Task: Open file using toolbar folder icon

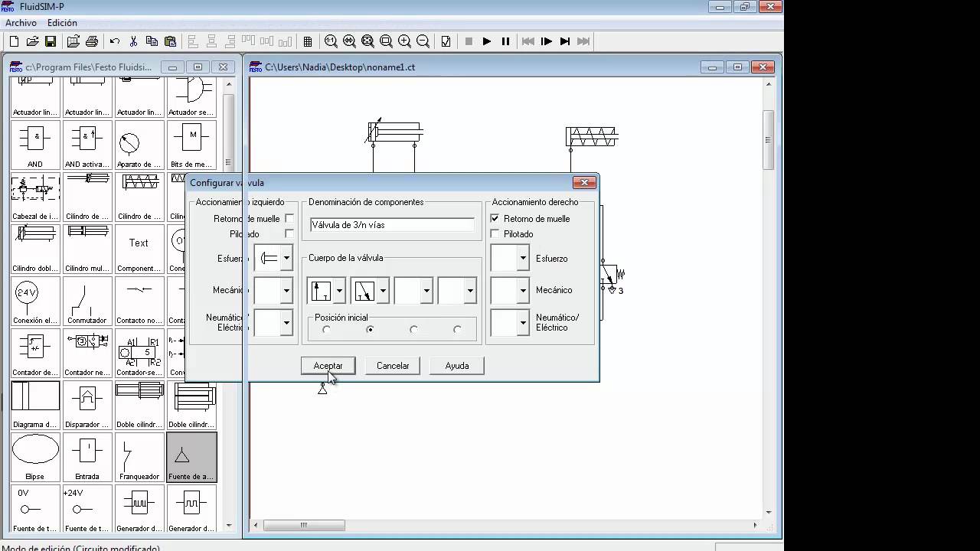Action: [x=32, y=41]
